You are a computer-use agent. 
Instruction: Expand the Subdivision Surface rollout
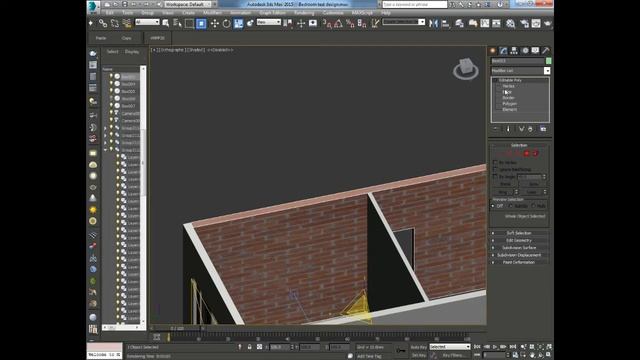tap(519, 248)
